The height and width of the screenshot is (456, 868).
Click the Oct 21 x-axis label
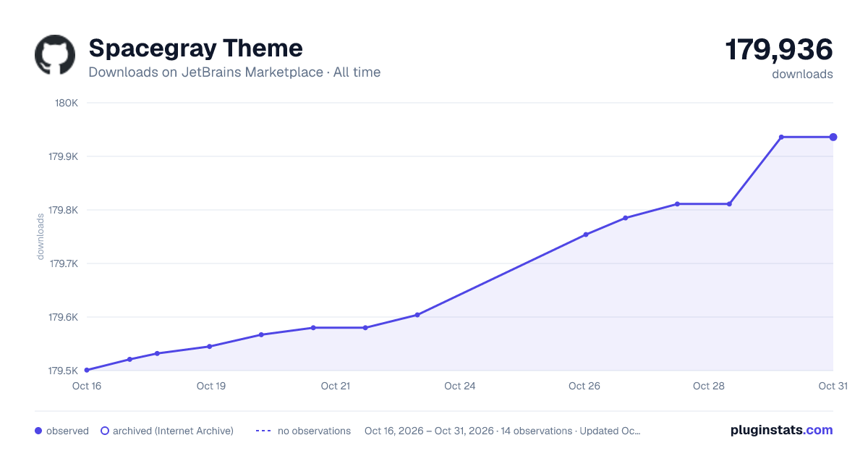pyautogui.click(x=336, y=386)
